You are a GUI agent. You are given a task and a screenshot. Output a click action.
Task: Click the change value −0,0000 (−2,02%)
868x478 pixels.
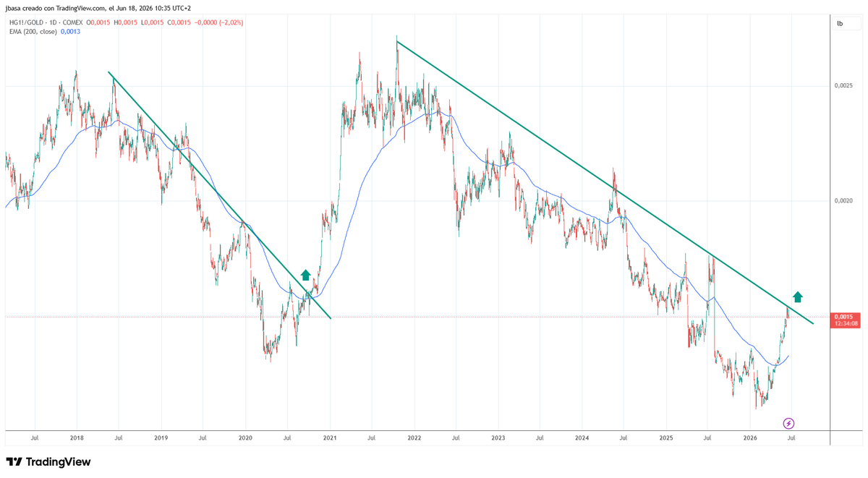218,22
